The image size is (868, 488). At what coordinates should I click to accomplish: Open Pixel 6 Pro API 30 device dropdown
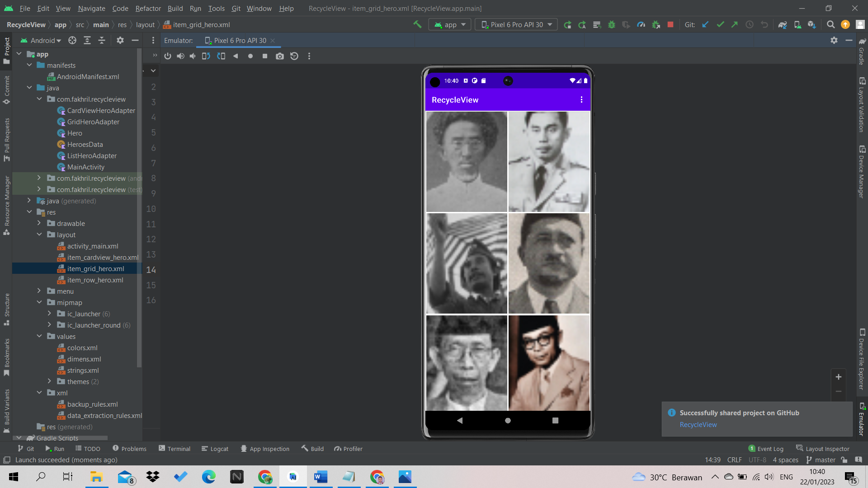tap(516, 25)
